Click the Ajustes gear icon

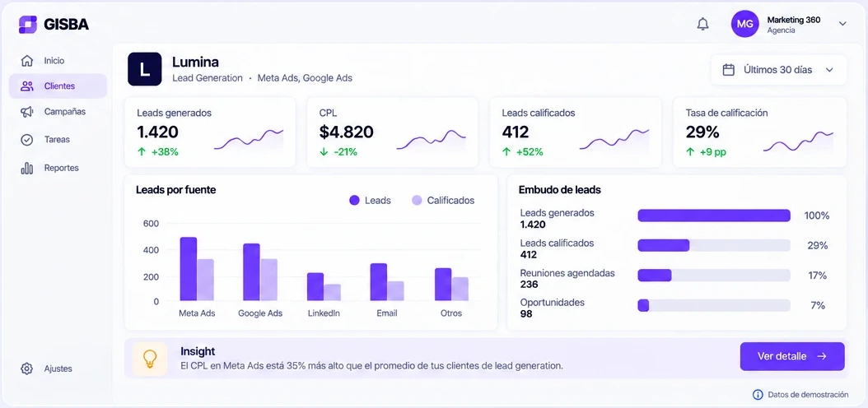point(26,369)
